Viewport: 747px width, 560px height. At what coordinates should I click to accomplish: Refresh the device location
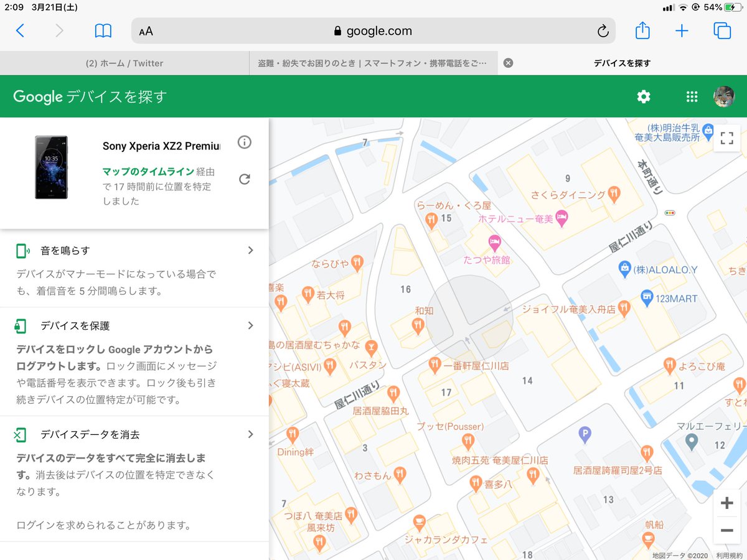(x=245, y=179)
